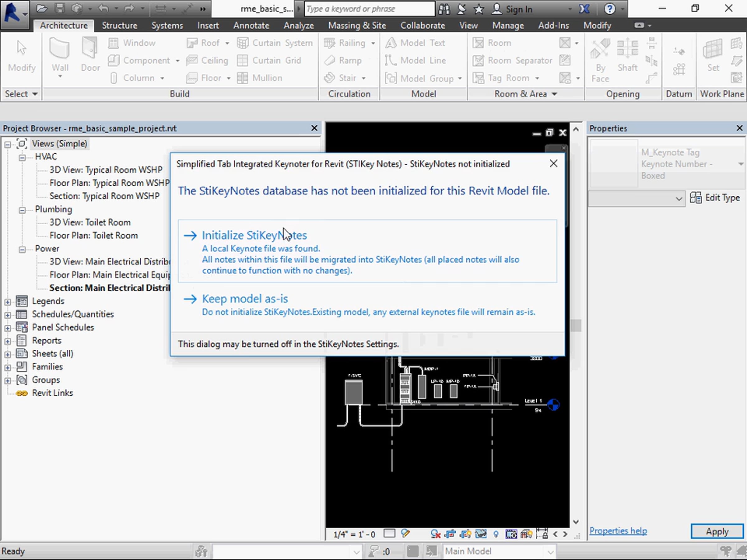747x560 pixels.
Task: Open the Tag Room dropdown arrow
Action: [x=537, y=78]
